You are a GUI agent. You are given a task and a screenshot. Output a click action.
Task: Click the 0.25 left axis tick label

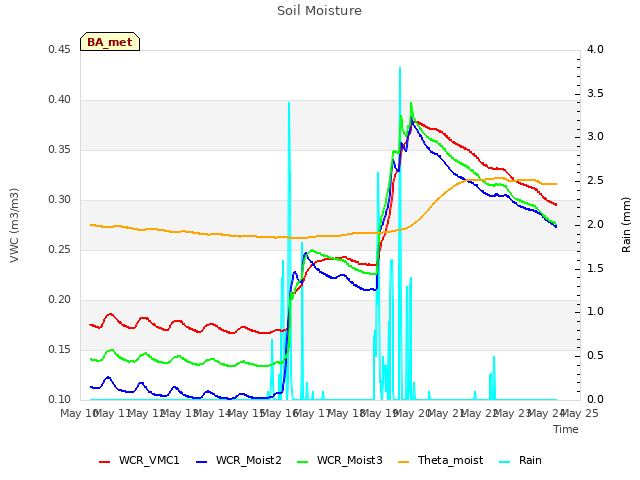[59, 249]
